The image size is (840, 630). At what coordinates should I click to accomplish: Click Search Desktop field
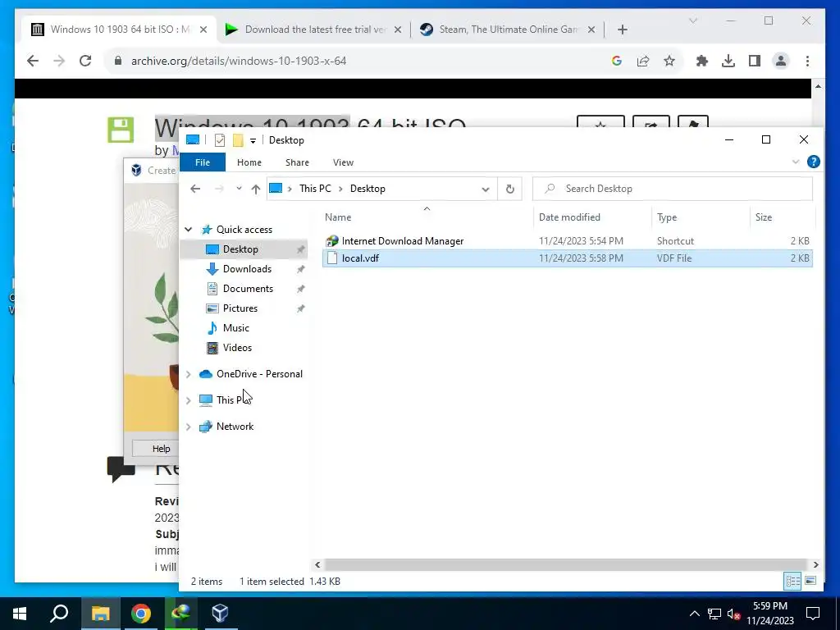click(x=673, y=189)
